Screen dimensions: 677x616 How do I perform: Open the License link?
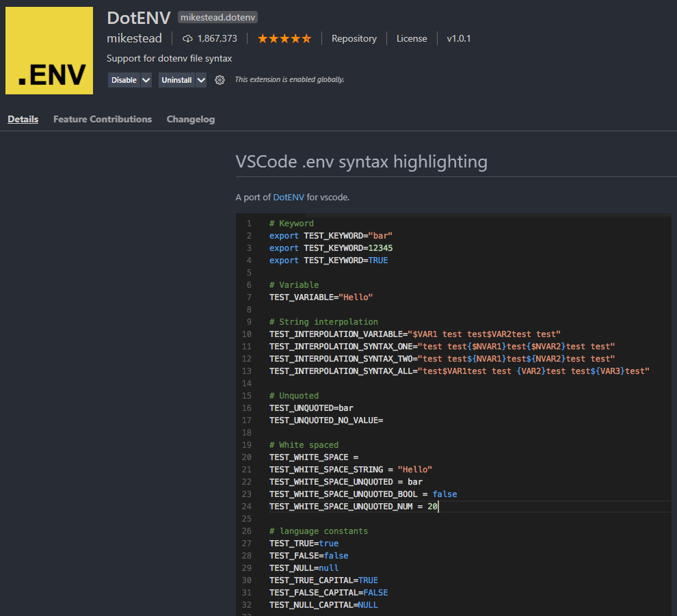pos(412,38)
